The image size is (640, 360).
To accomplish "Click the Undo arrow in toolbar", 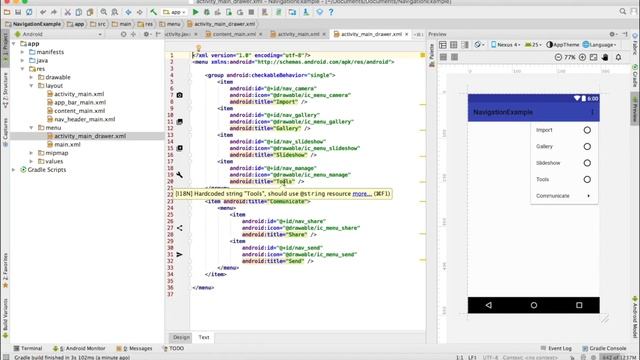I will pyautogui.click(x=43, y=12).
